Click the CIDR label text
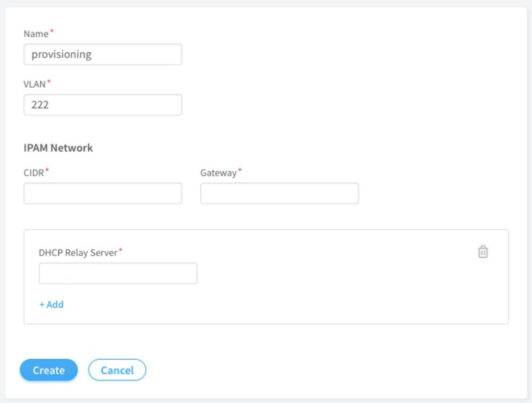 (34, 173)
